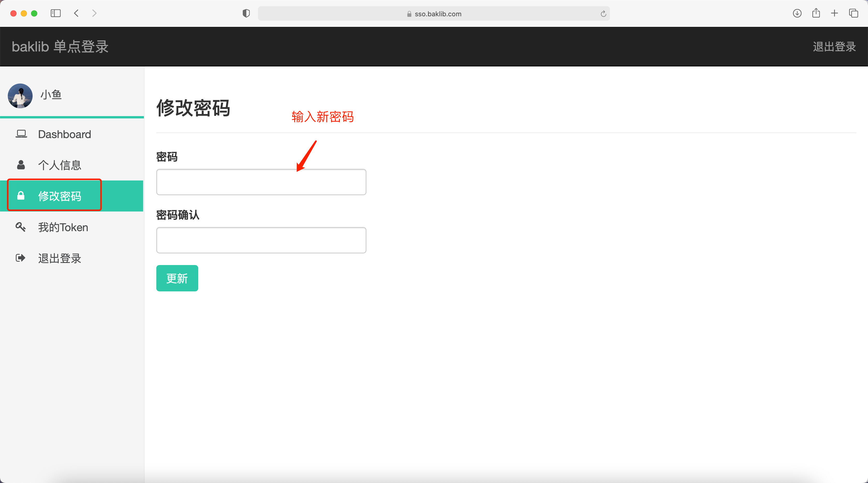The width and height of the screenshot is (868, 483).
Task: Open the privacy shield report icon
Action: [246, 13]
